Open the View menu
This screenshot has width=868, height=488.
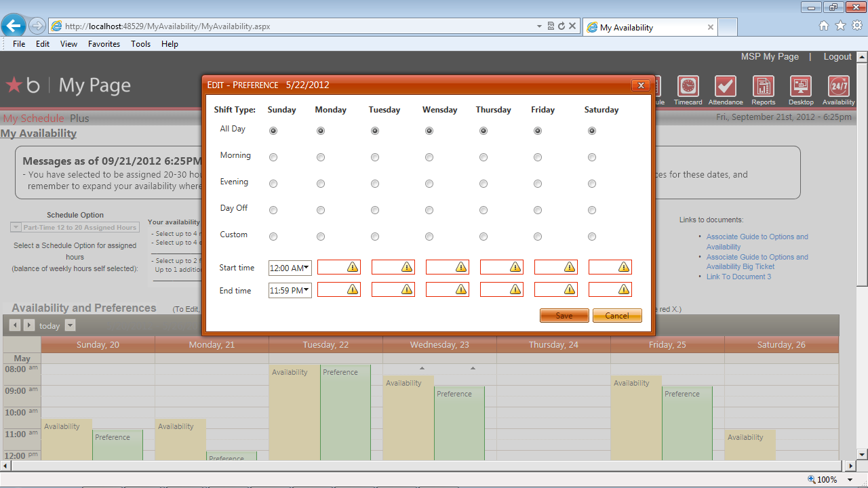tap(68, 44)
